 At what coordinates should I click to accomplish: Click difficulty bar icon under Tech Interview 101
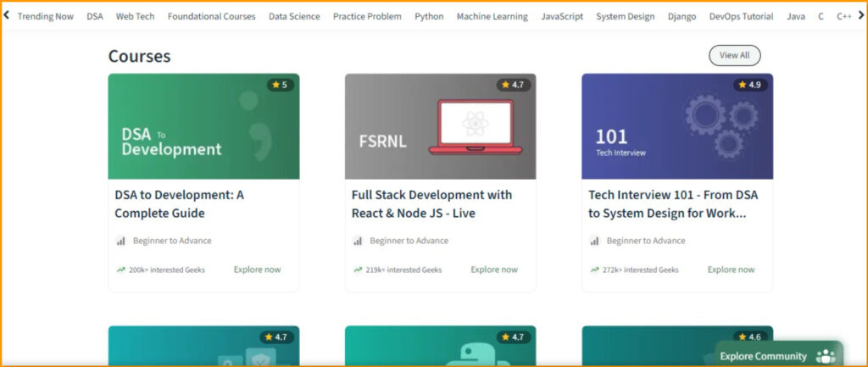(x=594, y=241)
